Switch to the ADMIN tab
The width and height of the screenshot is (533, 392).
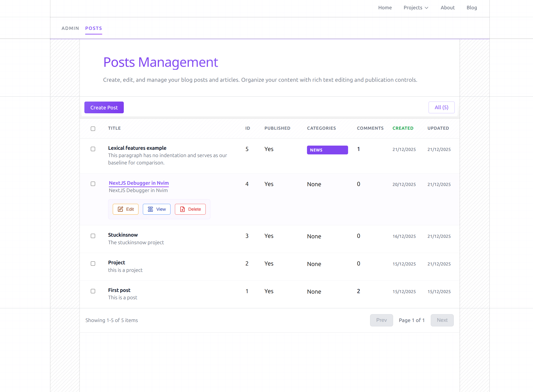(70, 28)
